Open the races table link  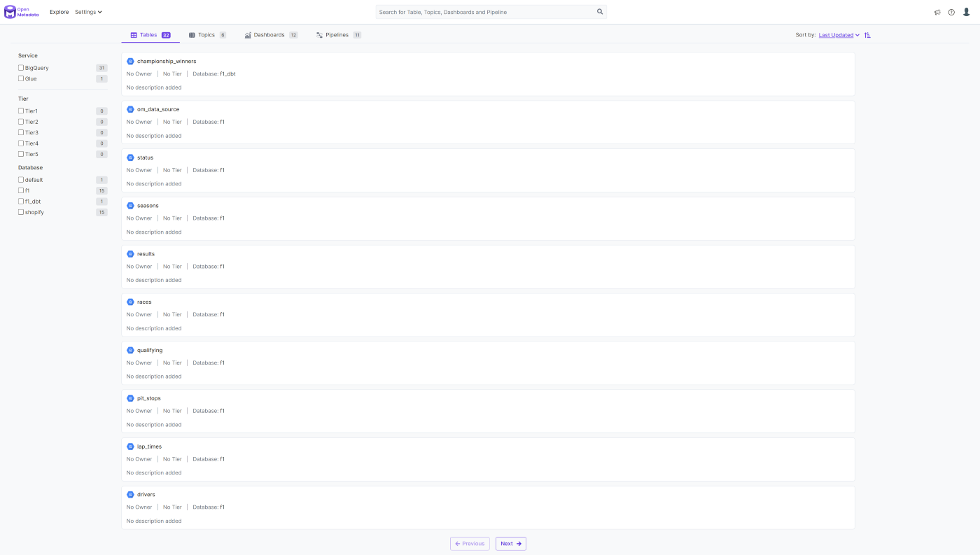coord(144,302)
